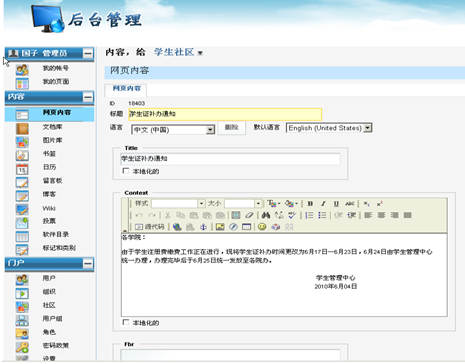
Task: Insert a hyperlink with the globe icon
Action: click(177, 227)
